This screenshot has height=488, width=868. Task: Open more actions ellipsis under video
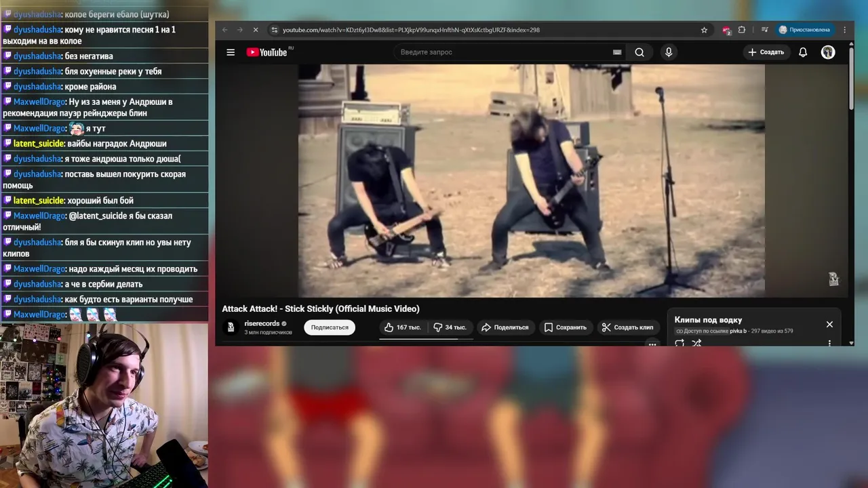click(x=652, y=344)
